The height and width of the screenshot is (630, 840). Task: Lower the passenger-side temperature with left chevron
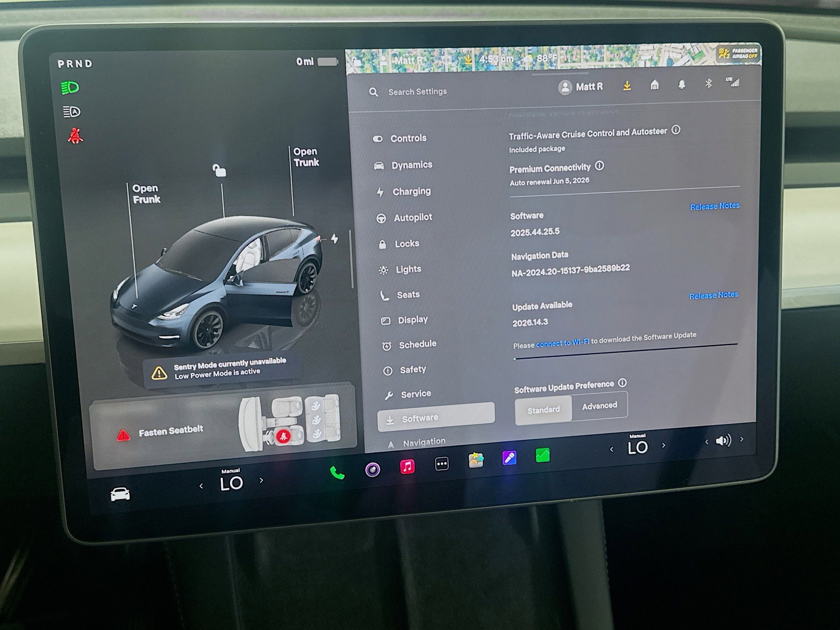(x=612, y=449)
